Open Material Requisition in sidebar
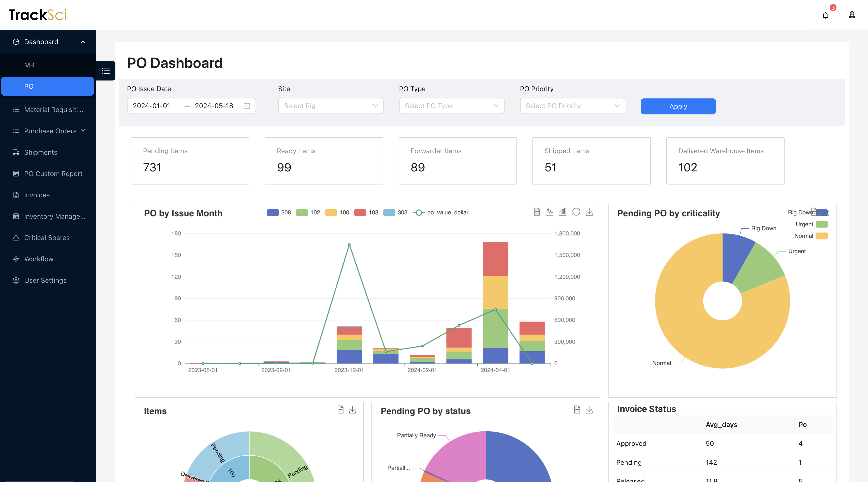The width and height of the screenshot is (868, 482). pyautogui.click(x=48, y=110)
